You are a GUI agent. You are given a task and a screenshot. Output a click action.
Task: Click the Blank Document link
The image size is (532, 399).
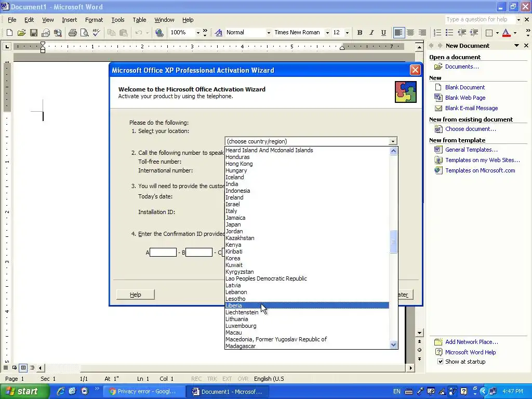[x=465, y=87]
